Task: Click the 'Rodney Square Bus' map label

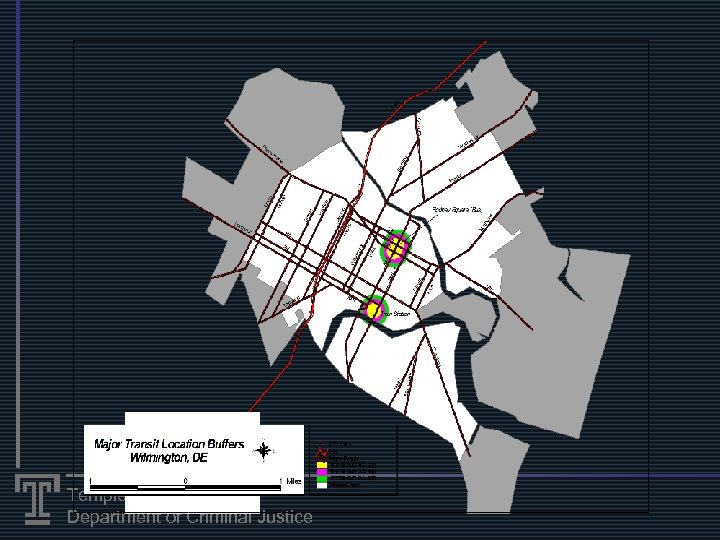Action: pyautogui.click(x=456, y=210)
